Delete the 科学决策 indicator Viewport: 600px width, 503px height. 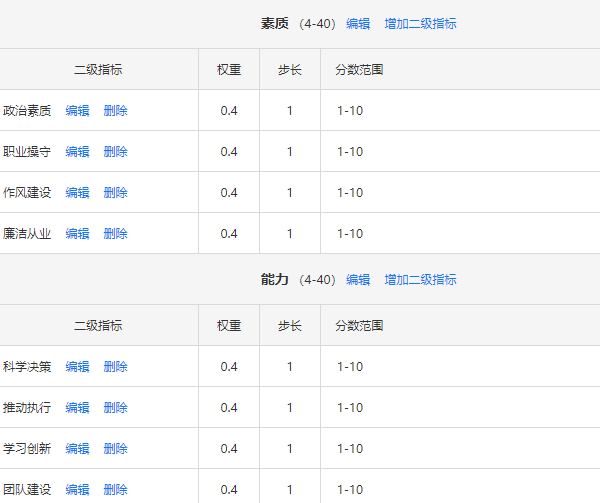coord(116,366)
